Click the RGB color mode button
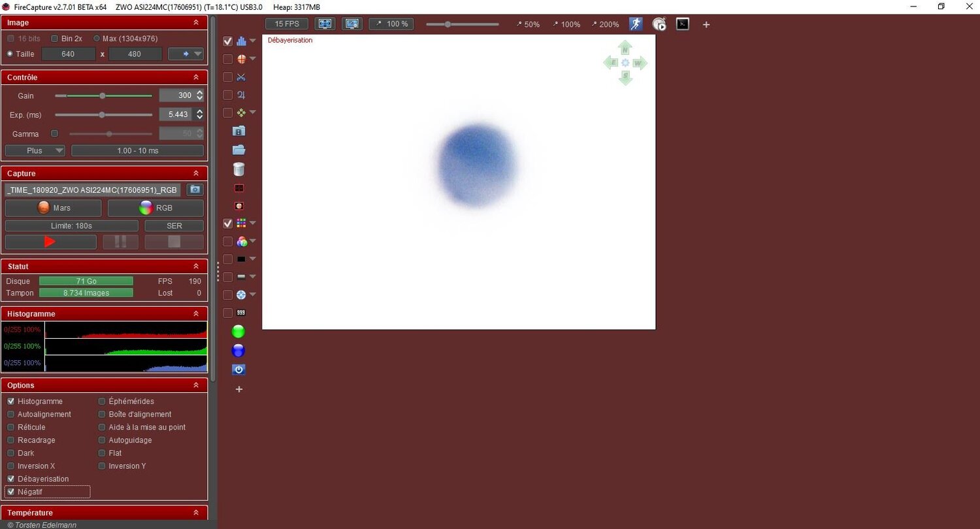Screen dimensions: 980x529 [x=155, y=207]
